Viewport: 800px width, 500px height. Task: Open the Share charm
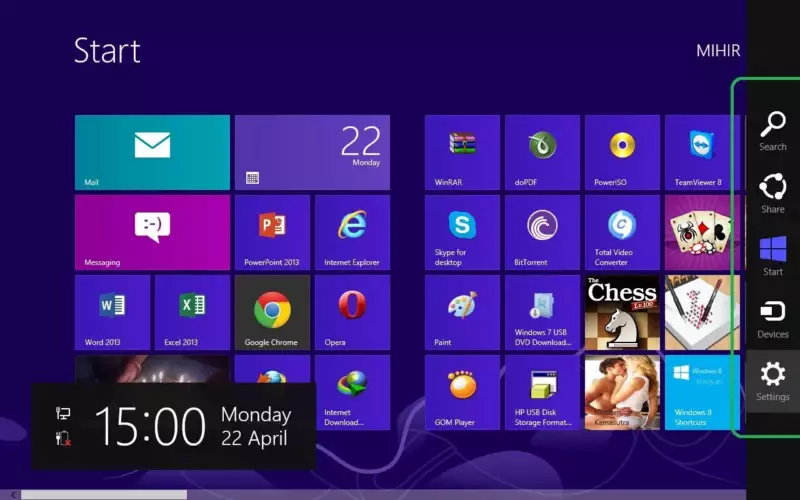click(x=773, y=194)
